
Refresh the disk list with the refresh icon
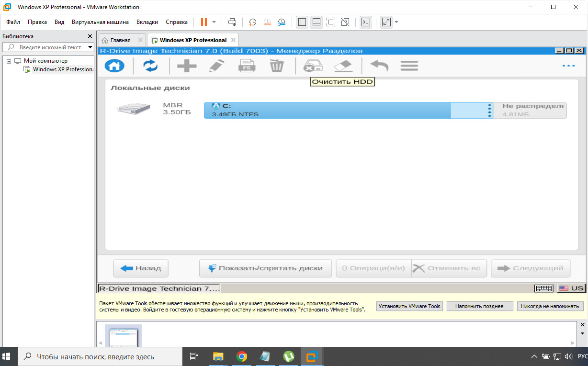(150, 66)
